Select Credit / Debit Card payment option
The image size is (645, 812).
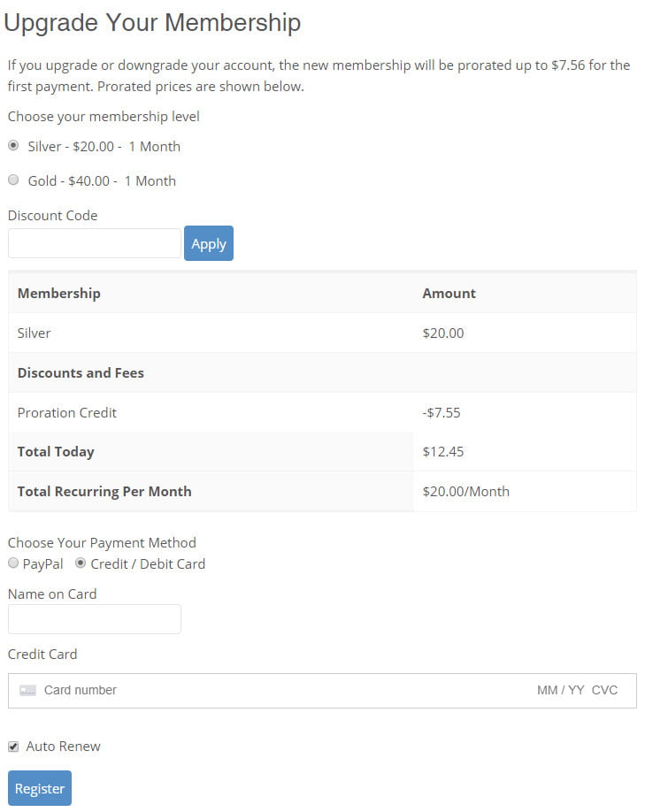81,563
